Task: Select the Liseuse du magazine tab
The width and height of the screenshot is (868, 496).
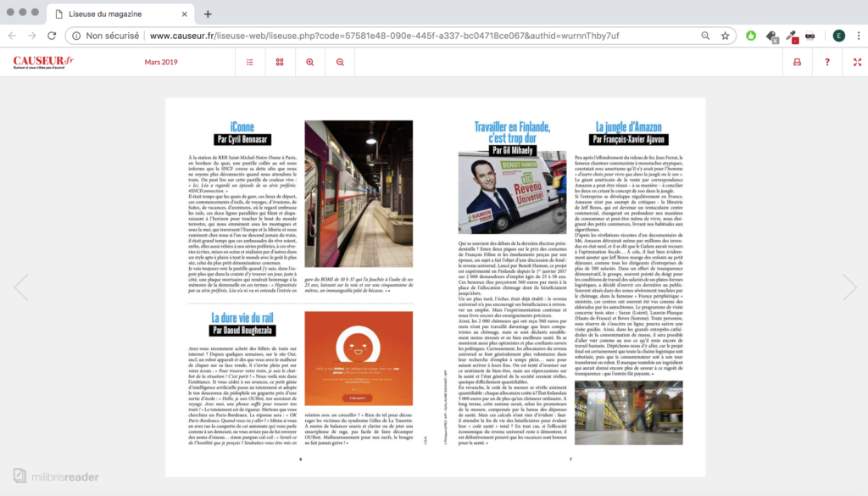Action: (120, 14)
